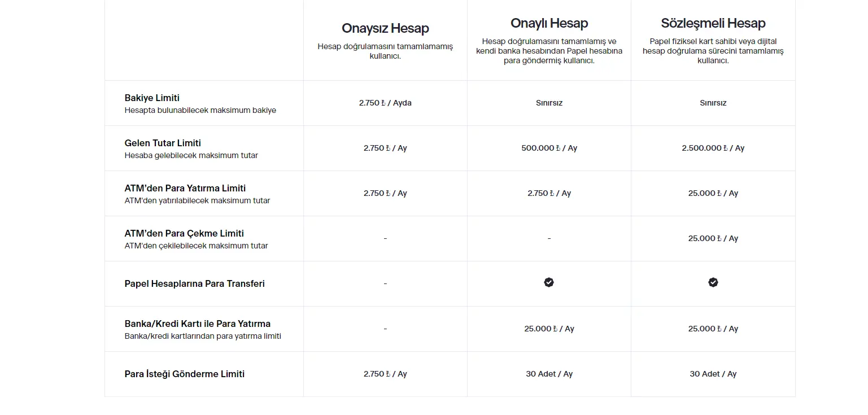Select the Onaylı Hesap column heading
The image size is (868, 415).
[549, 23]
